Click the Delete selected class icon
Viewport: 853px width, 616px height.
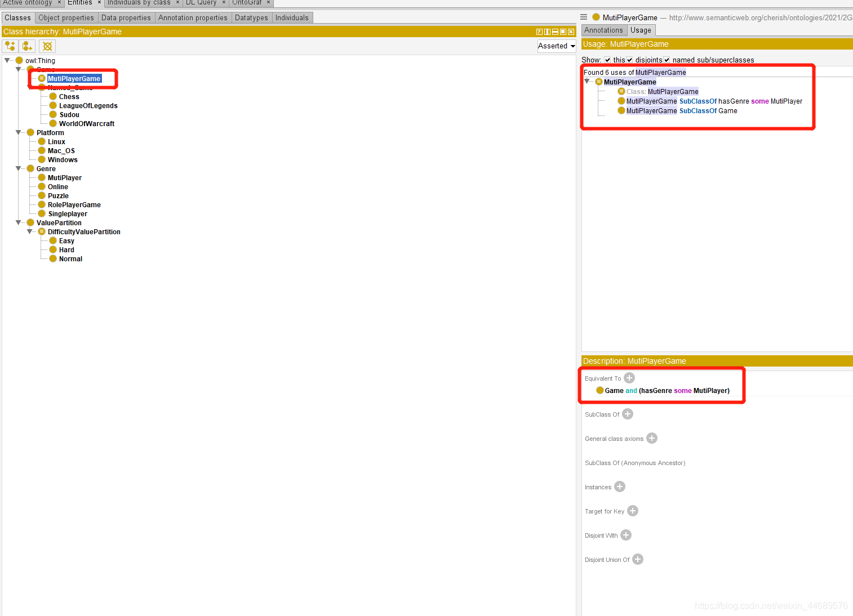pyautogui.click(x=47, y=46)
